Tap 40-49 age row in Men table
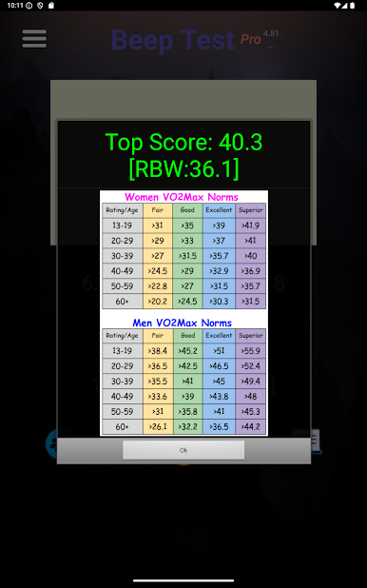 pyautogui.click(x=123, y=396)
